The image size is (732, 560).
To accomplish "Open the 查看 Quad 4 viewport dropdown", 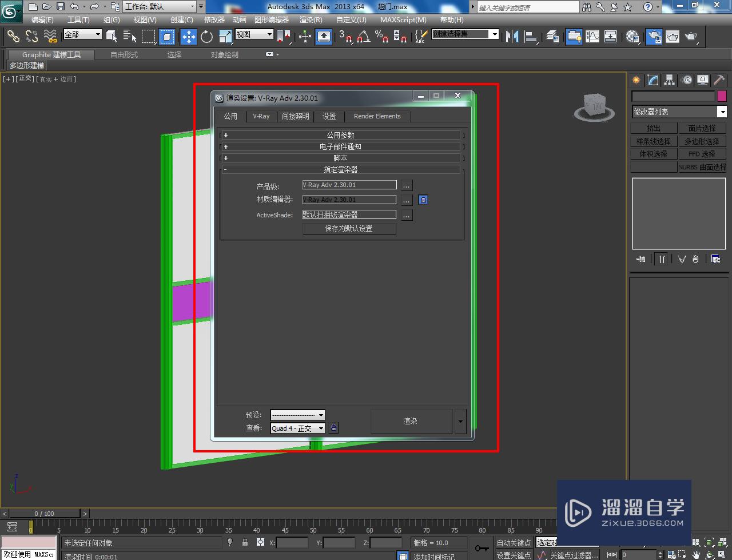I will (297, 428).
